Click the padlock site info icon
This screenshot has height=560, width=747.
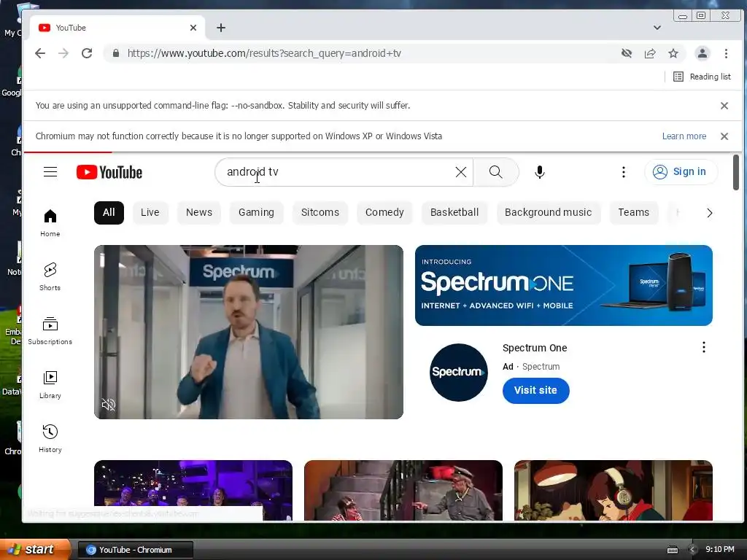pos(115,53)
